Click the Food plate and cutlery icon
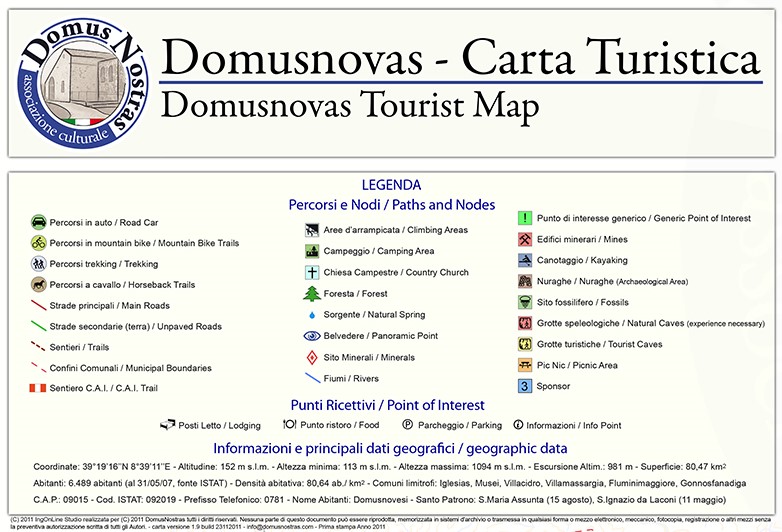Image resolution: width=782 pixels, height=532 pixels. point(290,424)
